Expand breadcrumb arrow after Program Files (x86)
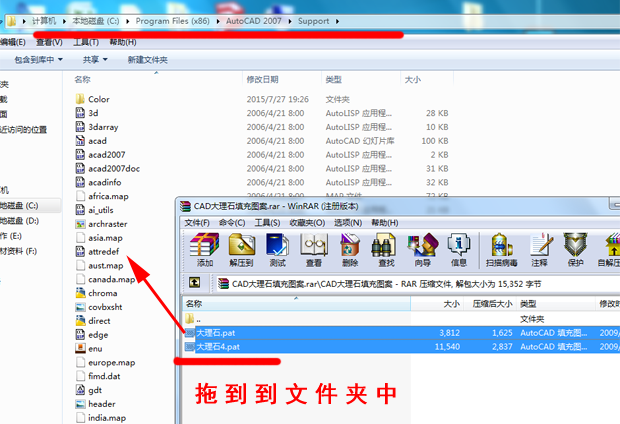The width and height of the screenshot is (620, 424). click(218, 21)
